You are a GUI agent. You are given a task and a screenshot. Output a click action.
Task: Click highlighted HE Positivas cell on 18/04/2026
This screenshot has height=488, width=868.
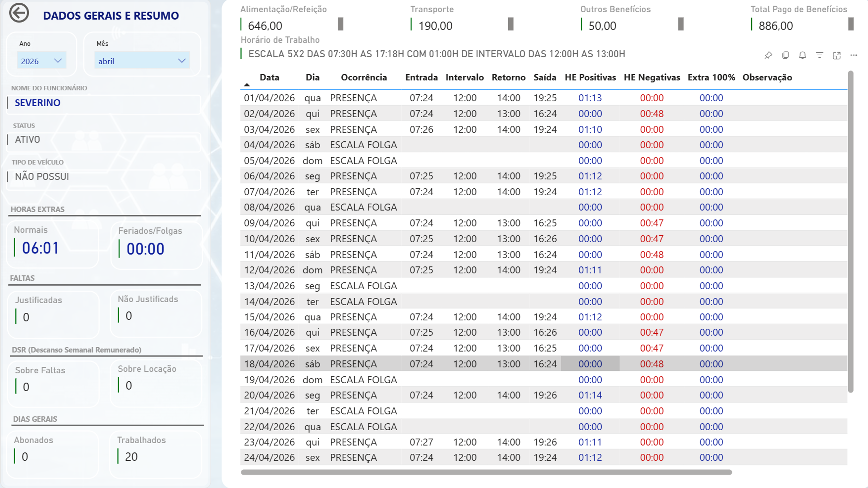pyautogui.click(x=590, y=364)
